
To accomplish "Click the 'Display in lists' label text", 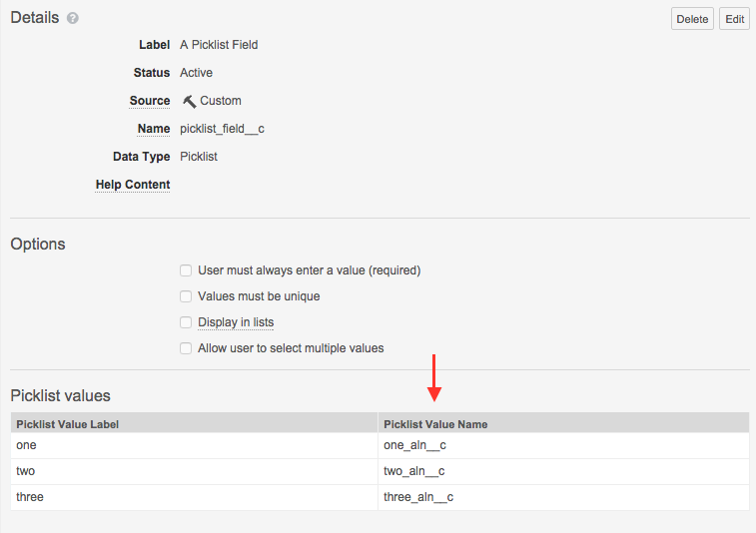I will point(236,322).
